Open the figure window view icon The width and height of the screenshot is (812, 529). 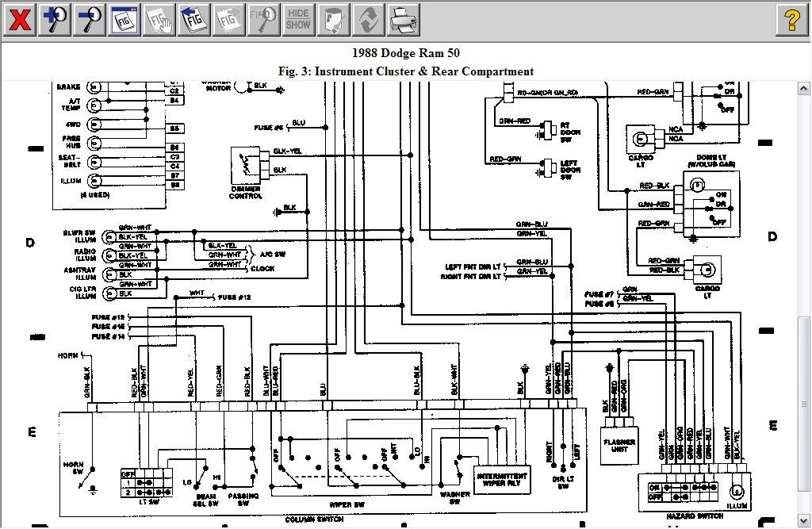pyautogui.click(x=124, y=20)
